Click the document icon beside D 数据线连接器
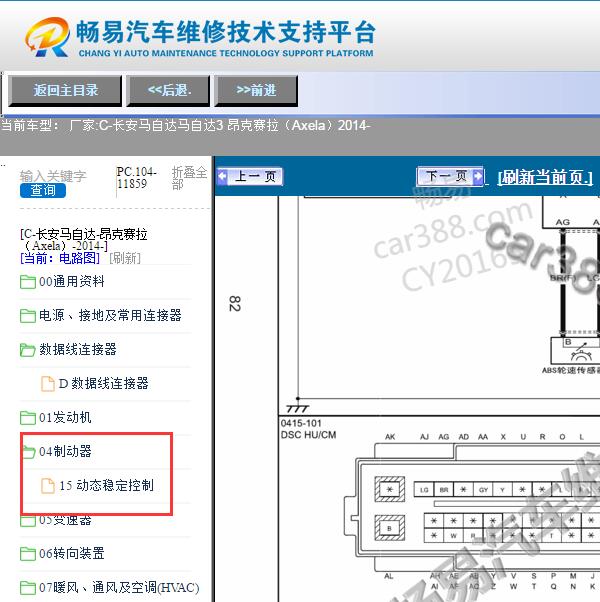 [48, 384]
